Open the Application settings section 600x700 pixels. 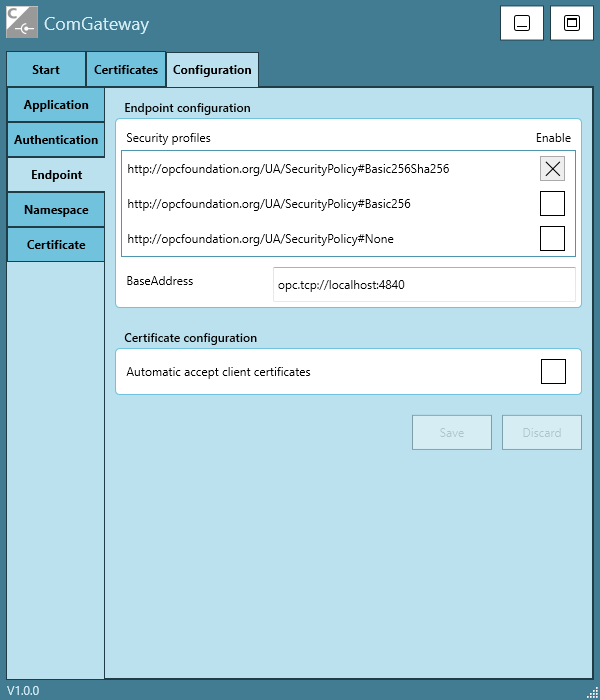(x=56, y=105)
